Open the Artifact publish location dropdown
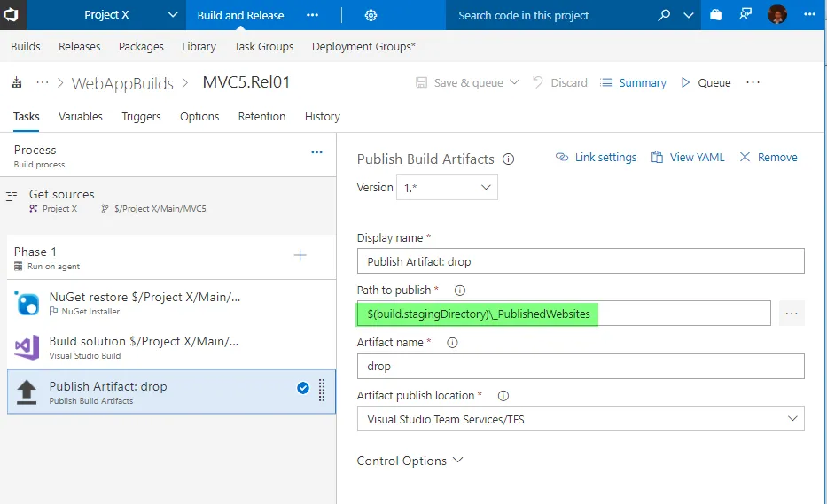The height and width of the screenshot is (504, 827). (581, 419)
